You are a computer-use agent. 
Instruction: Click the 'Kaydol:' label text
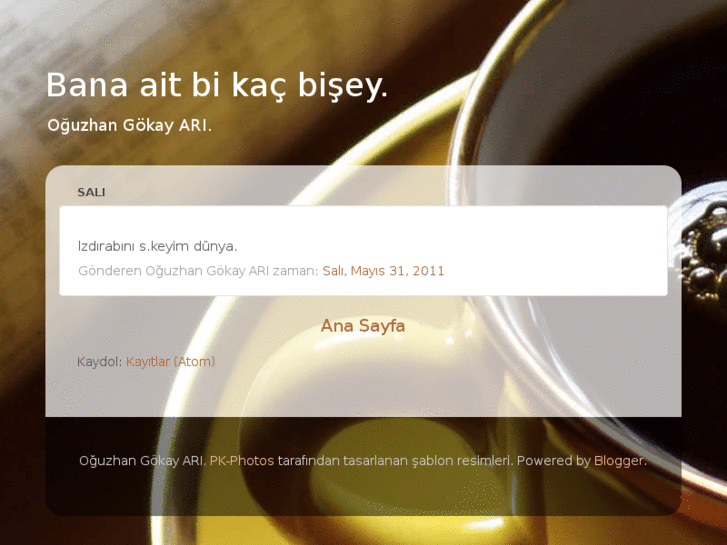[x=100, y=361]
